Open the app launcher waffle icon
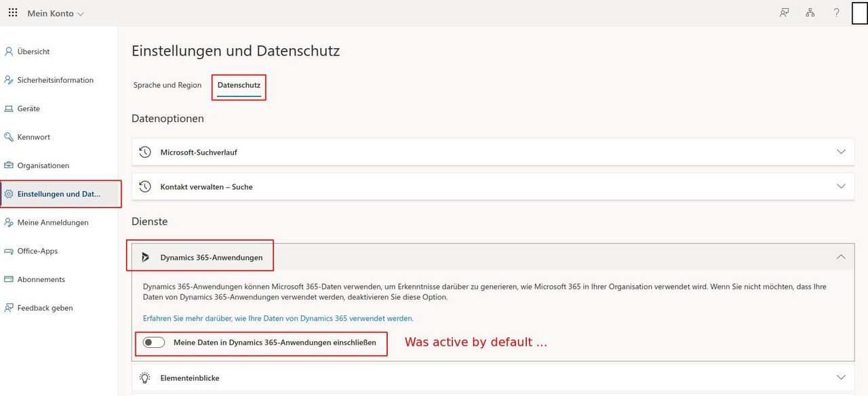The image size is (868, 396). [12, 12]
